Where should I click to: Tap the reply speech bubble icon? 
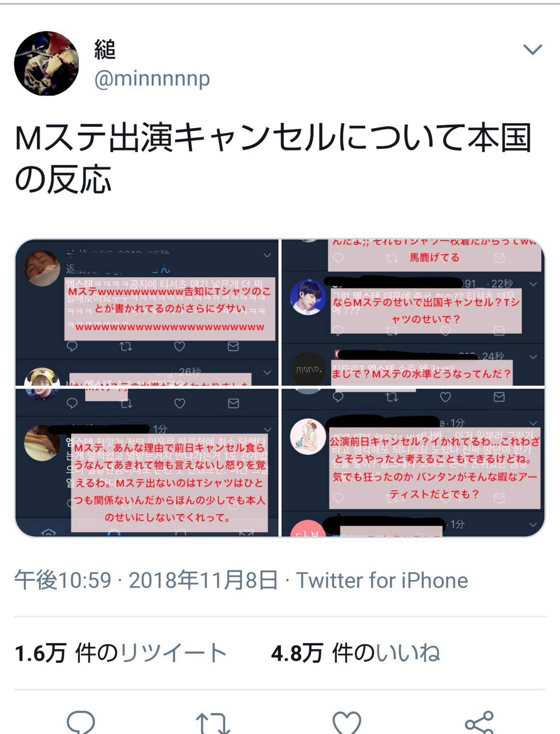point(81,722)
